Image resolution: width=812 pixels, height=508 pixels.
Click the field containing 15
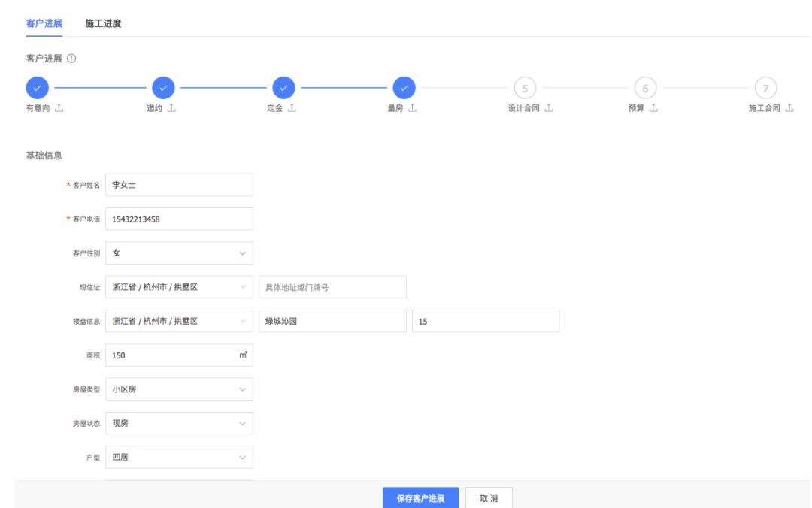(486, 321)
